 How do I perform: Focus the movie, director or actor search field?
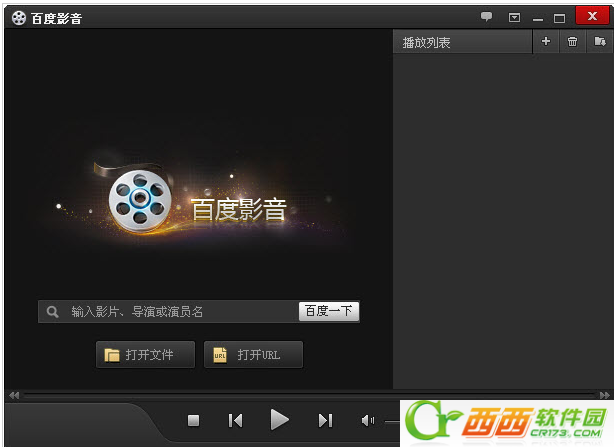coord(168,312)
